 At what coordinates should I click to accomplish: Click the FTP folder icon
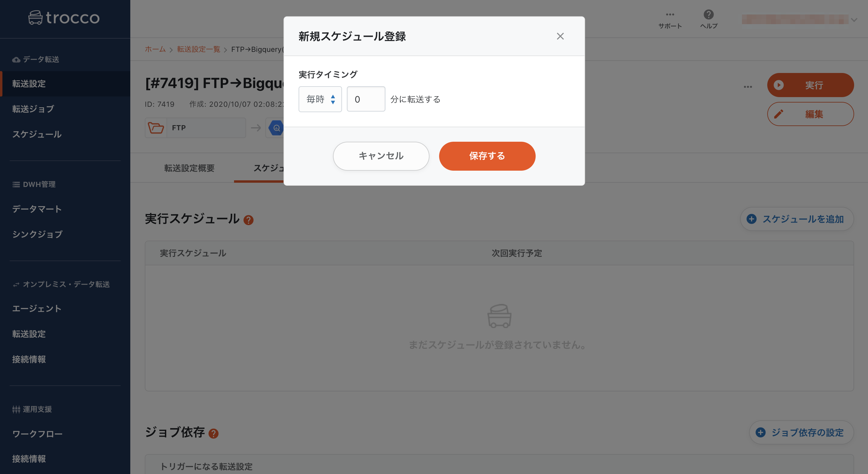point(156,128)
